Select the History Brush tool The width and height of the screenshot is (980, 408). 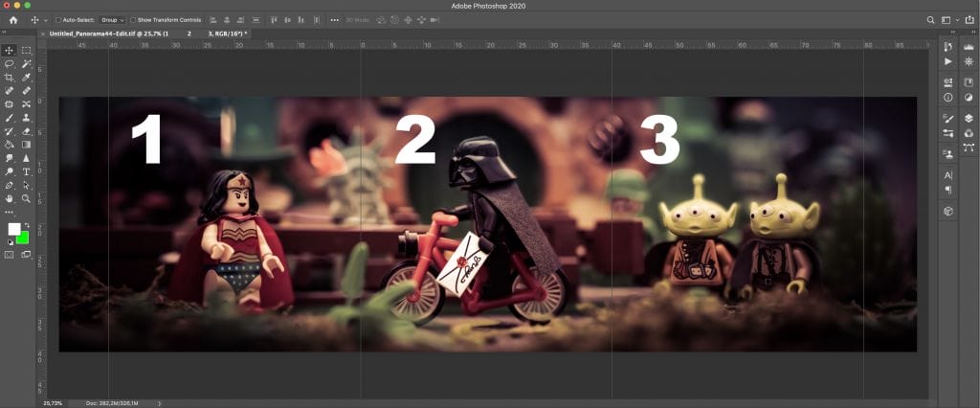[10, 131]
